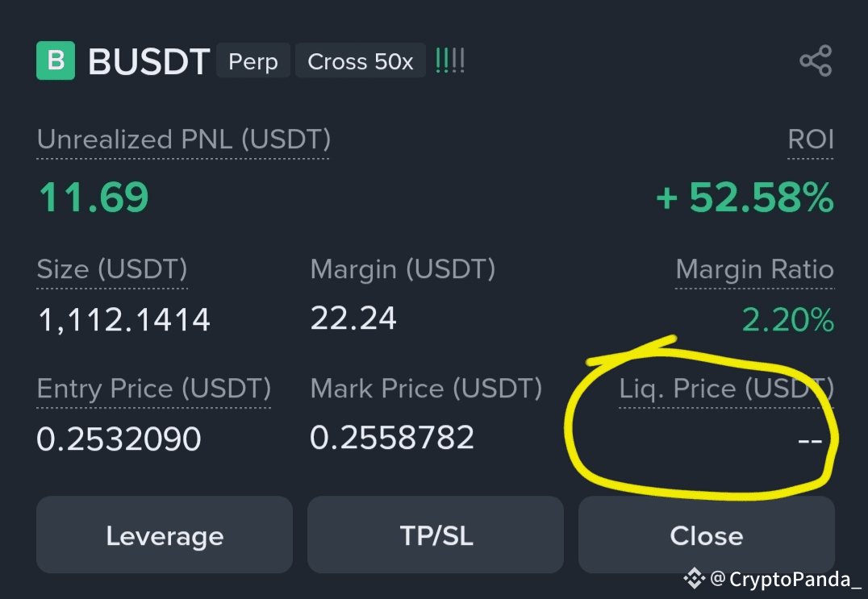Open the Leverage adjustment button
Screen dimensions: 868x599
(x=165, y=535)
